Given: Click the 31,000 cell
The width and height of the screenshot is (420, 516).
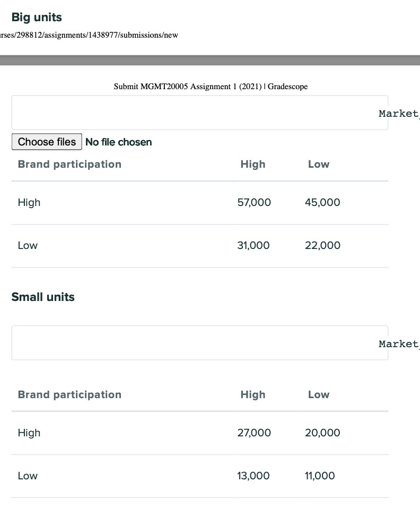Looking at the screenshot, I should (x=253, y=245).
